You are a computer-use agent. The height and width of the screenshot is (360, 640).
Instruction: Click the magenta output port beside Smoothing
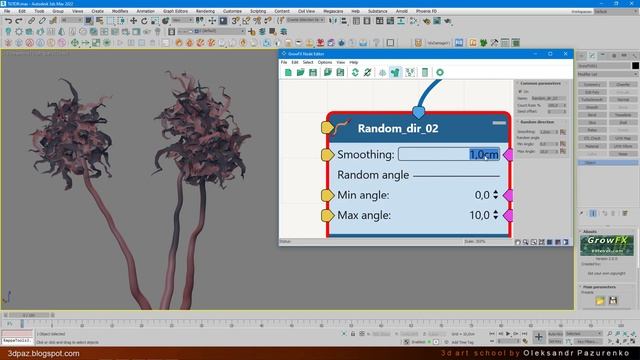click(508, 155)
